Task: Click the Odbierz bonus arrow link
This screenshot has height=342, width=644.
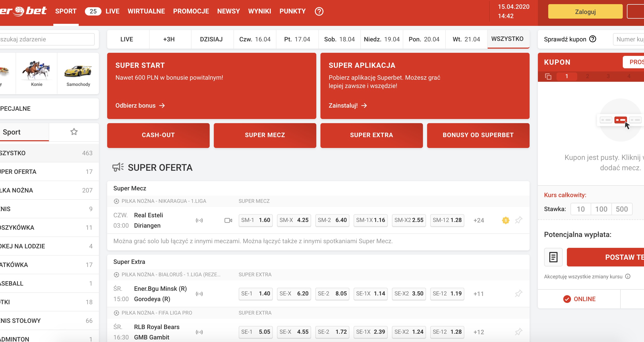Action: click(x=140, y=106)
